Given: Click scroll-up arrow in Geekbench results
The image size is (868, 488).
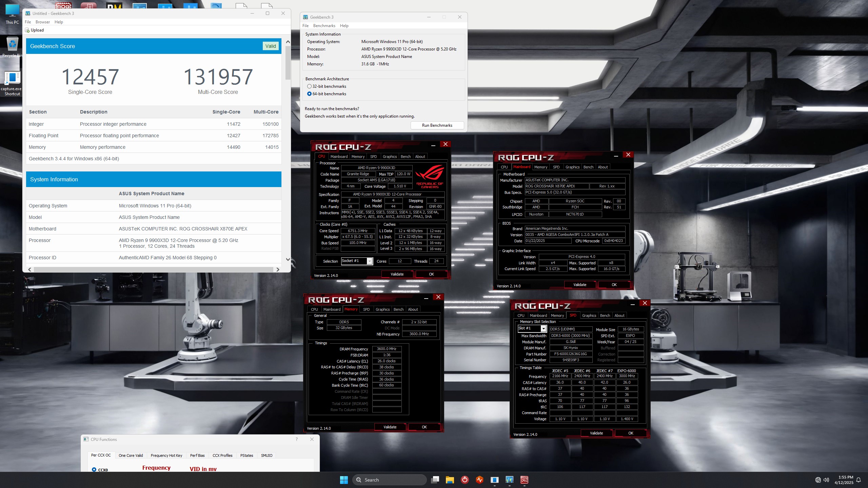Looking at the screenshot, I should pos(288,42).
